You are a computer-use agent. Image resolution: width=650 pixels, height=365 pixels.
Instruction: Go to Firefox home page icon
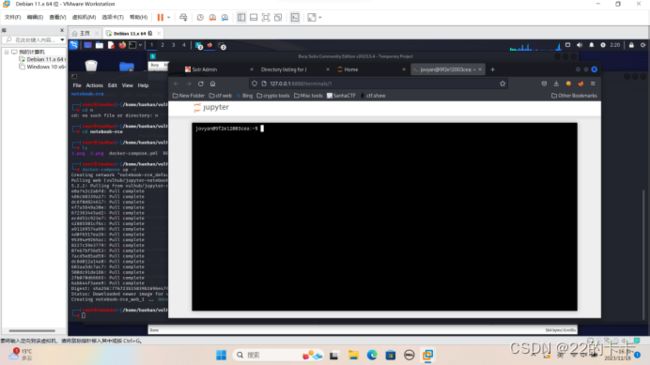click(213, 84)
